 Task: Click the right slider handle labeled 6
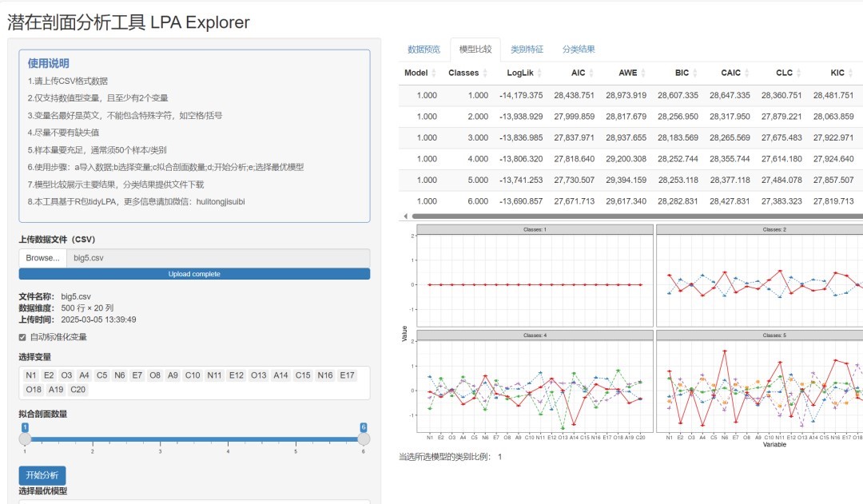(364, 439)
